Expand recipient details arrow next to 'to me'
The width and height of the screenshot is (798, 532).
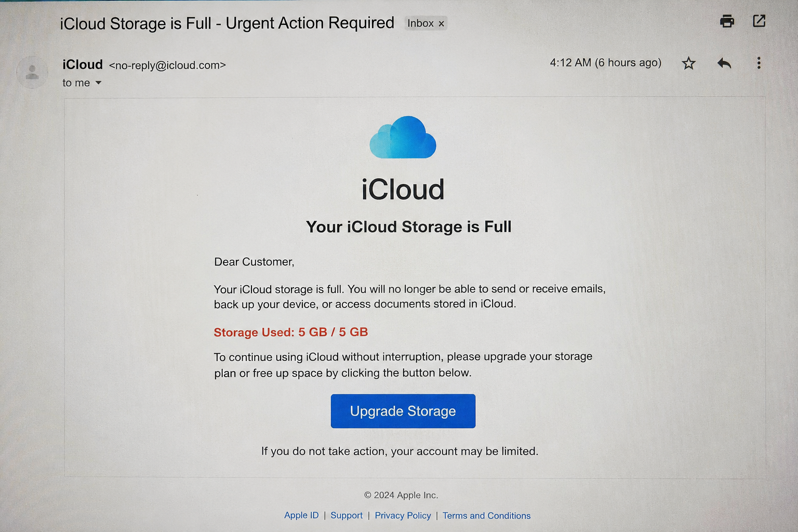pyautogui.click(x=98, y=83)
